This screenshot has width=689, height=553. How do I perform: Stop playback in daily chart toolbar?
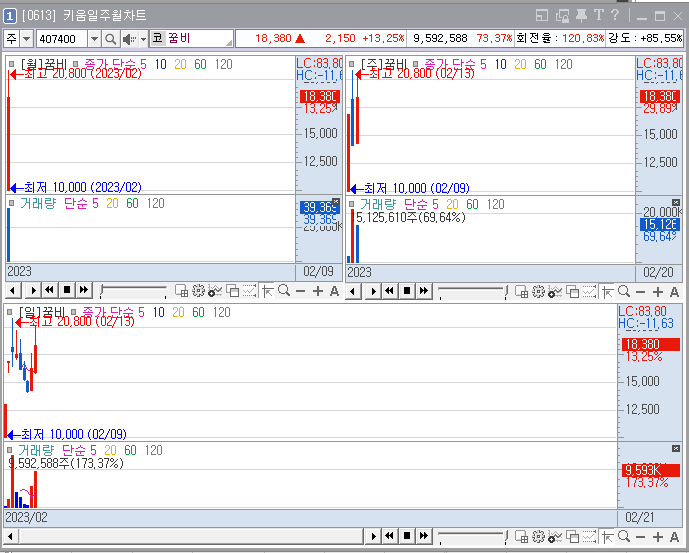click(407, 536)
